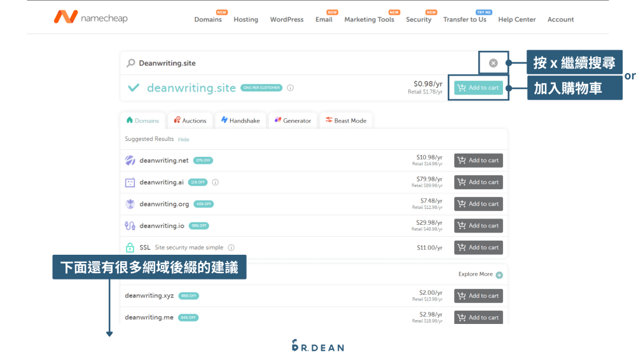Open the Hosting menu
This screenshot has height=364, width=636.
click(245, 20)
